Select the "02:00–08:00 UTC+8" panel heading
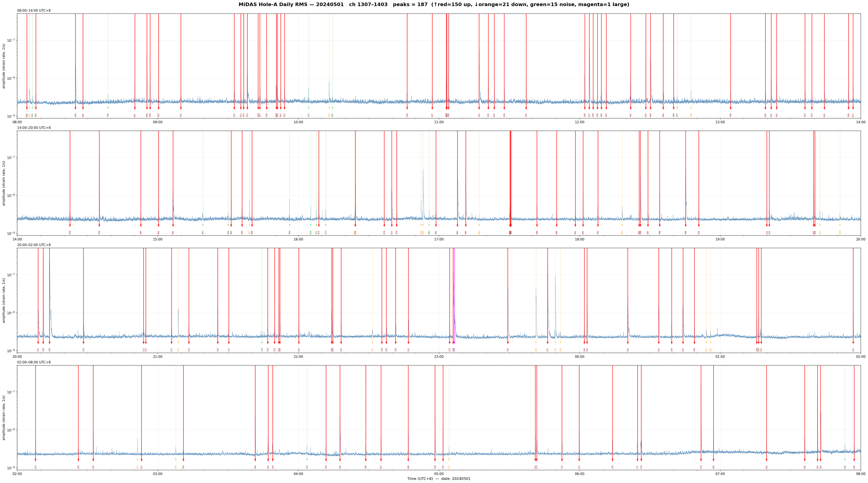Image resolution: width=868 pixels, height=483 pixels. [x=34, y=362]
